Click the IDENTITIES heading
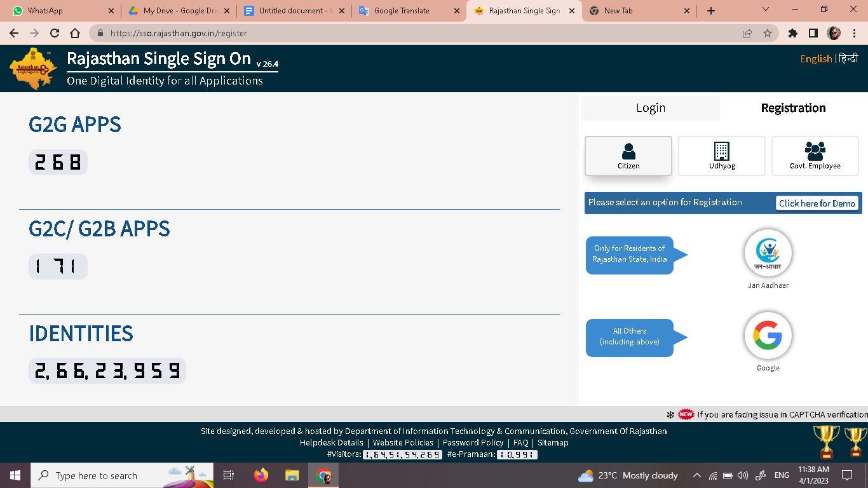 (81, 334)
